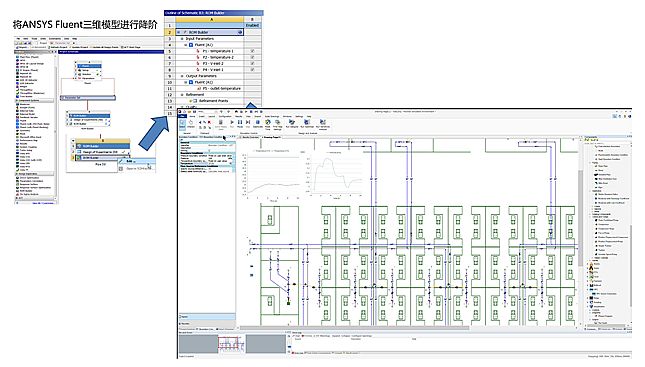Image resolution: width=645 pixels, height=367 pixels.
Task: Select P3 - V-inlet 2 row text
Action: (x=213, y=63)
